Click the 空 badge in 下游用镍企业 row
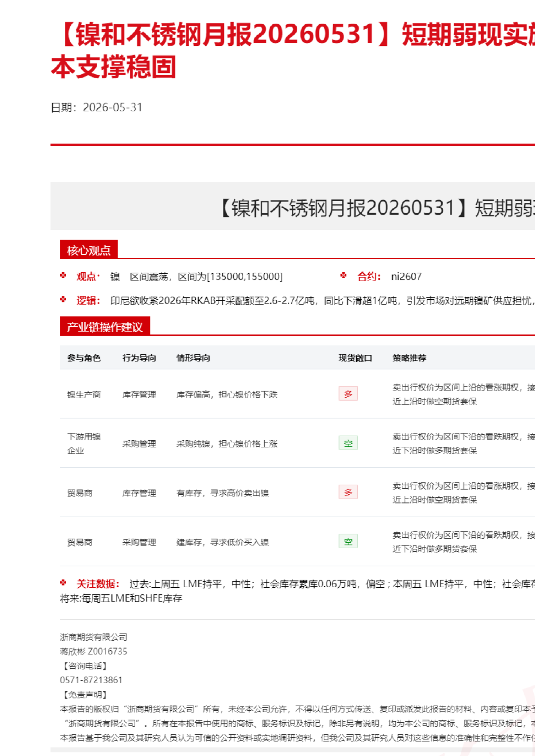This screenshot has width=535, height=756. click(x=348, y=443)
